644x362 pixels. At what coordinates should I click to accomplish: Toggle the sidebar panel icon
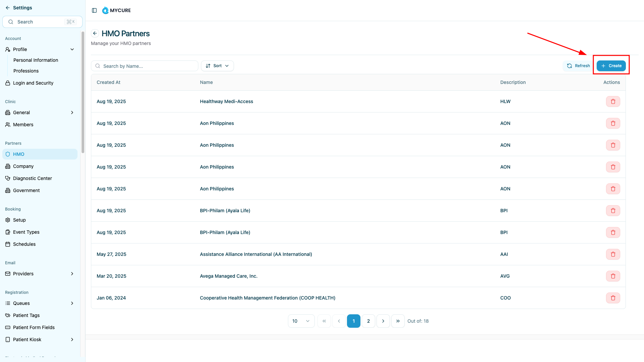(94, 10)
